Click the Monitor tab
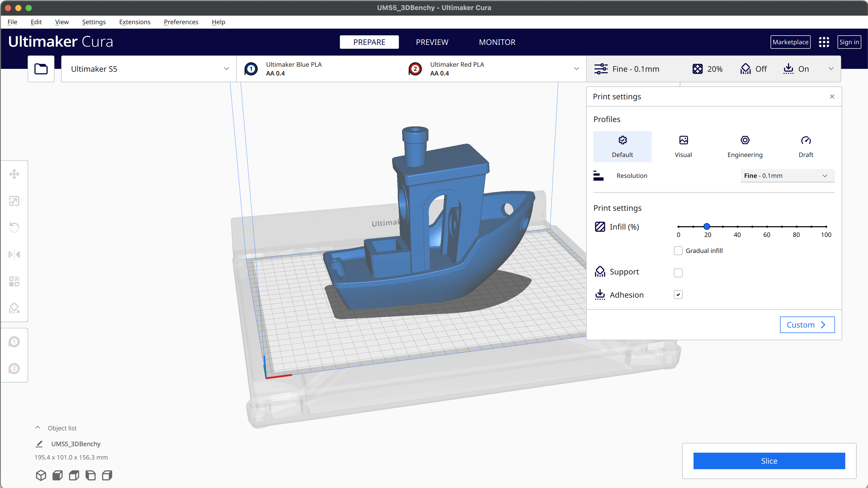 coord(497,42)
